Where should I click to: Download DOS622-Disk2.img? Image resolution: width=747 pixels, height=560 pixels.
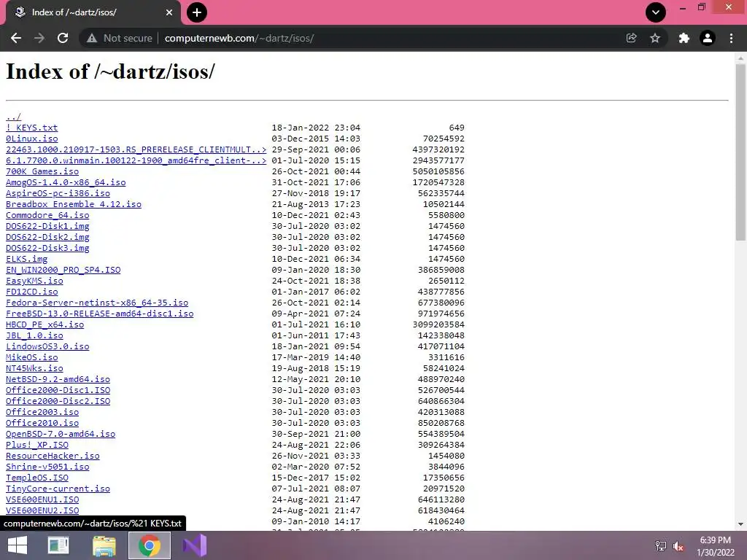(x=47, y=237)
